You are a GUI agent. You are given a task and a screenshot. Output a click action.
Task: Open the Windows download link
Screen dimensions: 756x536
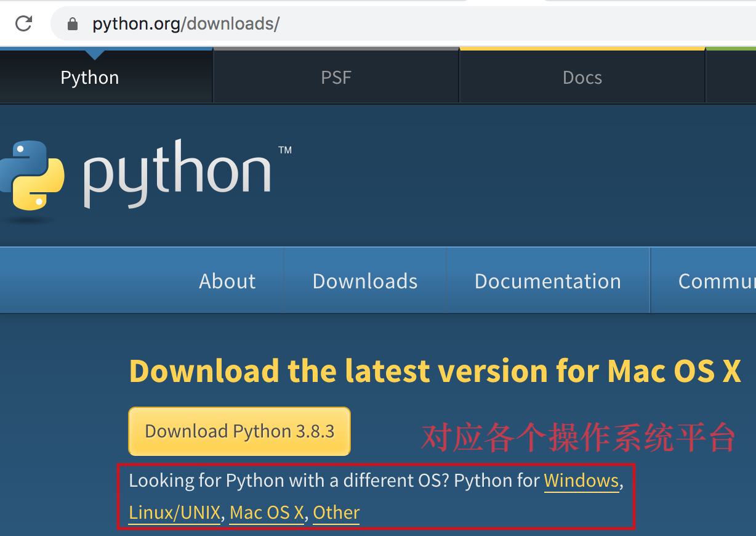click(581, 481)
